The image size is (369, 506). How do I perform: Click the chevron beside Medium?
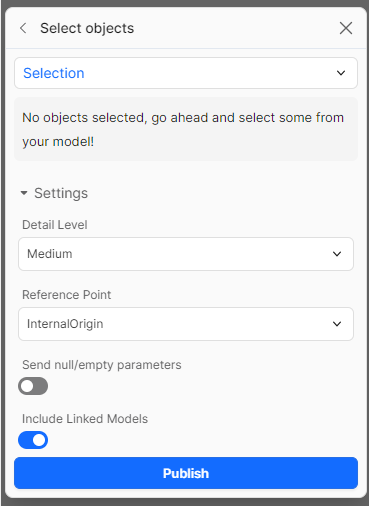pos(337,254)
